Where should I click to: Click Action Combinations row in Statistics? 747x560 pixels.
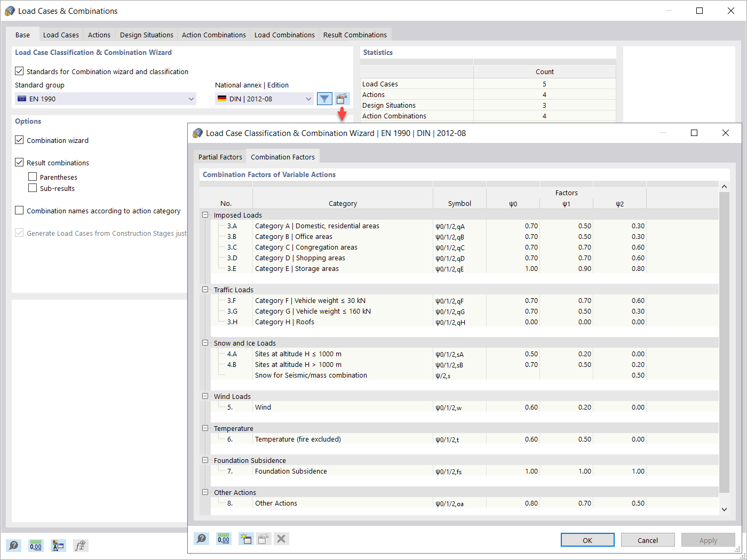[488, 116]
